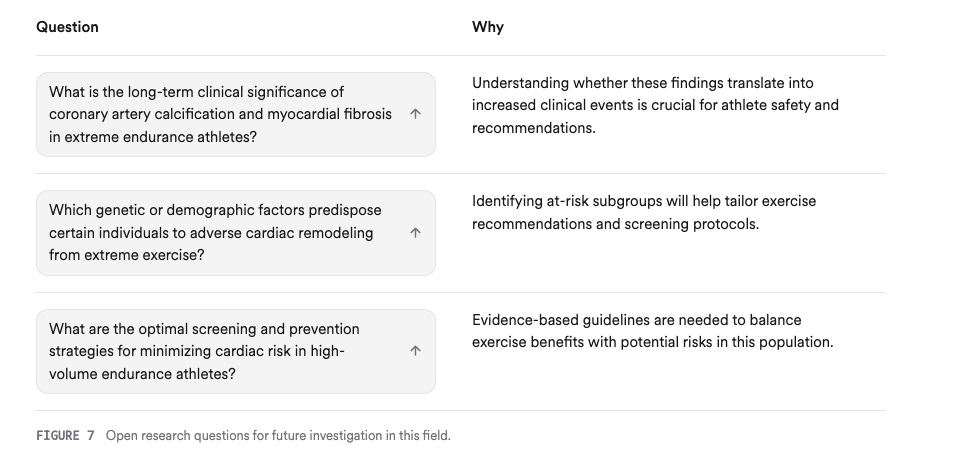Image resolution: width=970 pixels, height=460 pixels.
Task: Click the explanation about athlete safety and recommendations
Action: coord(655,106)
